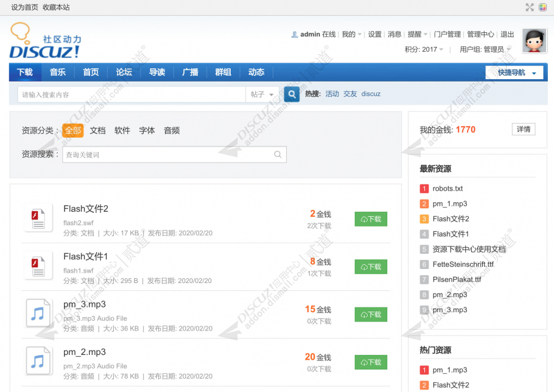Viewport: 554px width, 392px height.
Task: Open 资源下载中心使用文档 in 最新资源
Action: (x=469, y=250)
